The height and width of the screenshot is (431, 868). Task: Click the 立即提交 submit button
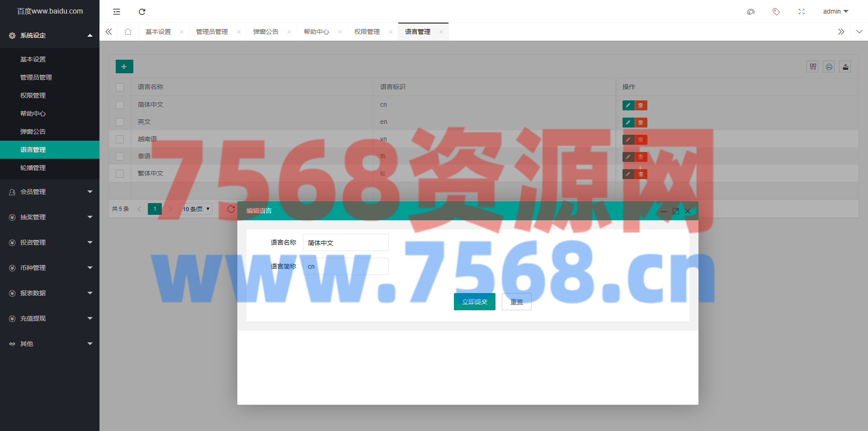coord(474,302)
